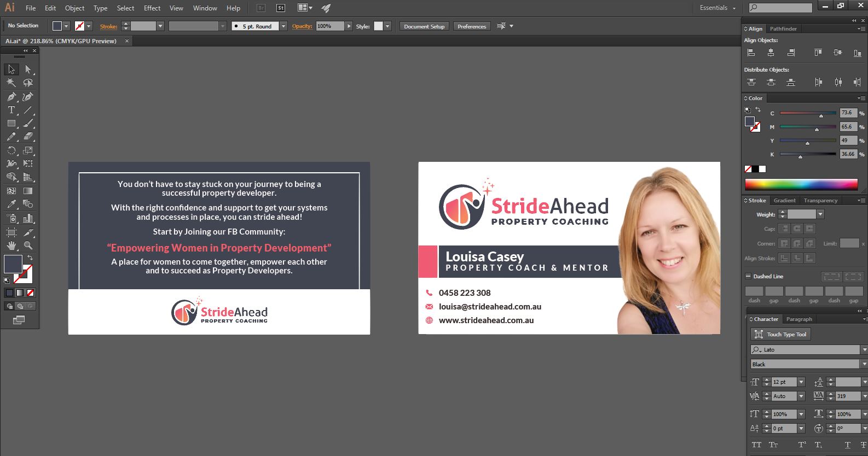Screen dimensions: 868x456
Task: Pick the Free Transform tool
Action: tap(28, 163)
